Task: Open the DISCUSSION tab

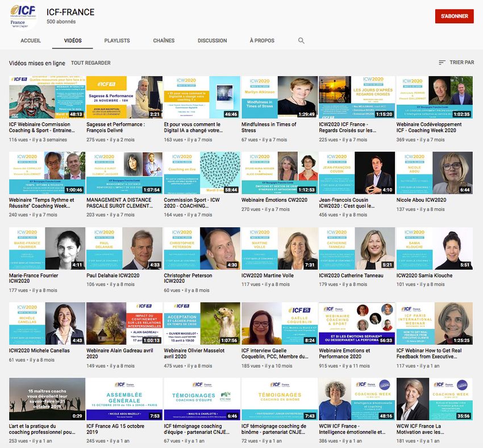Action: coord(212,41)
